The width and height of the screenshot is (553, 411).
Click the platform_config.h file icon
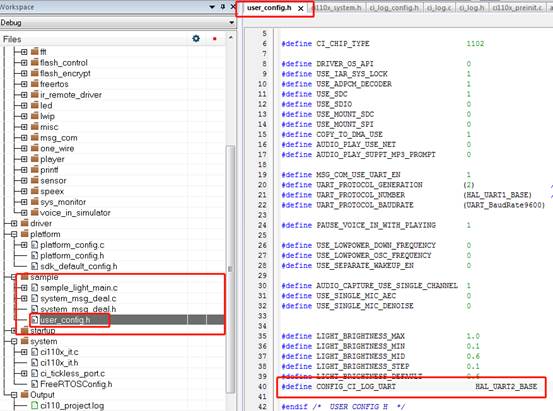point(35,255)
